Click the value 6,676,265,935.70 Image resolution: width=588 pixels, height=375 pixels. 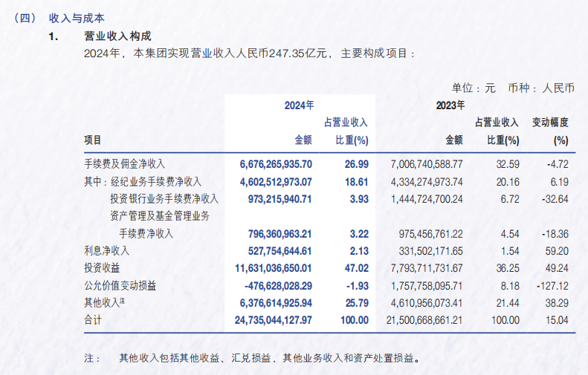(276, 164)
